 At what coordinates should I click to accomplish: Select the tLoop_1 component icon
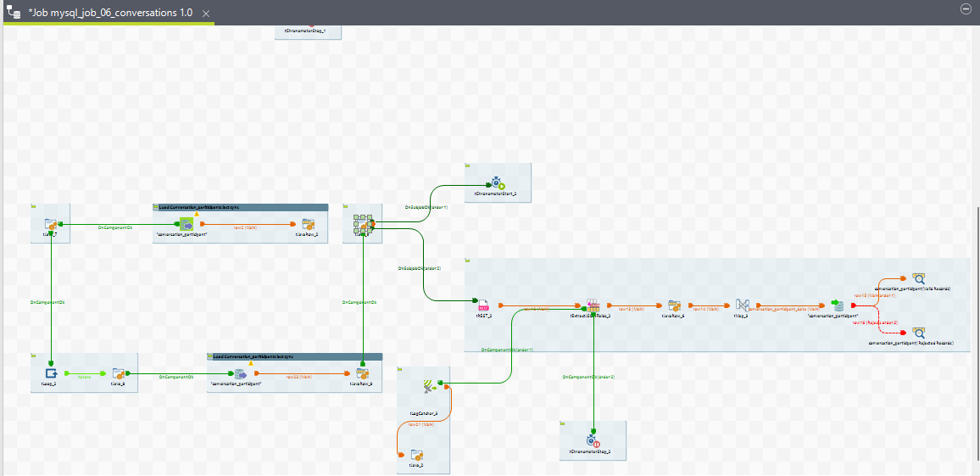50,372
